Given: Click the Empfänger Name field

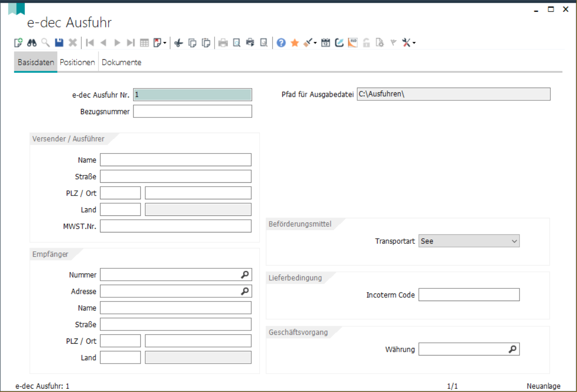Looking at the screenshot, I should click(x=176, y=308).
